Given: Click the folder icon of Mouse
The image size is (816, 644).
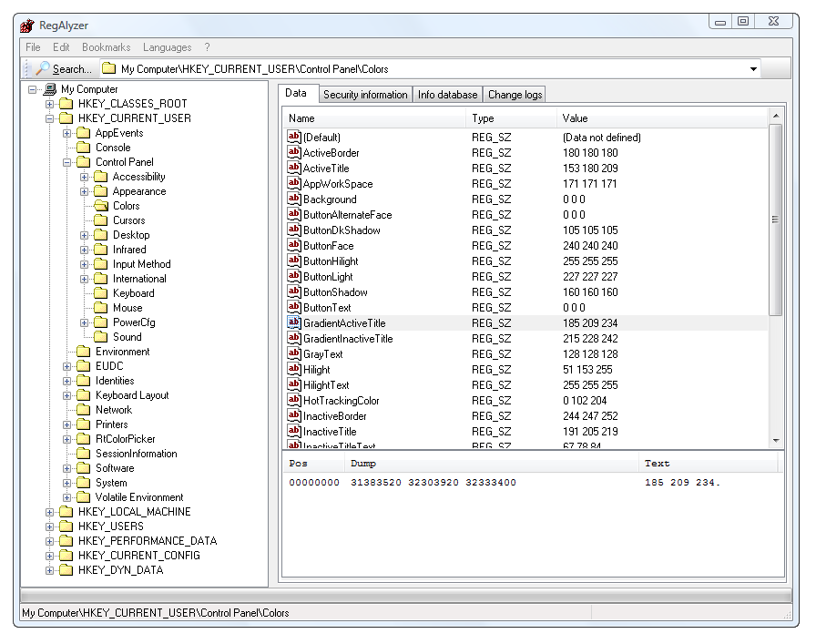Looking at the screenshot, I should (x=101, y=308).
